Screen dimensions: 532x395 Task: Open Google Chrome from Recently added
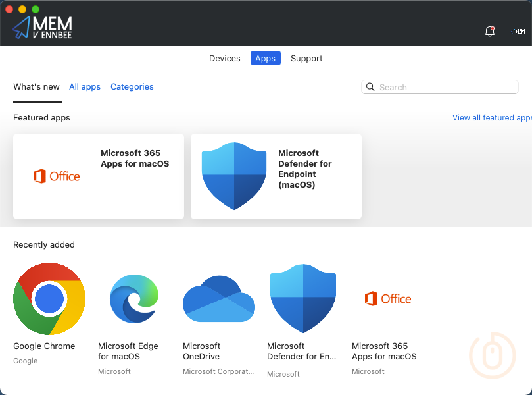pos(49,298)
